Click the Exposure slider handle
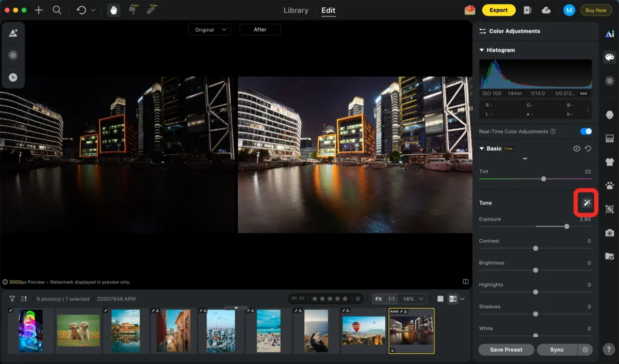The image size is (619, 364). 566,226
